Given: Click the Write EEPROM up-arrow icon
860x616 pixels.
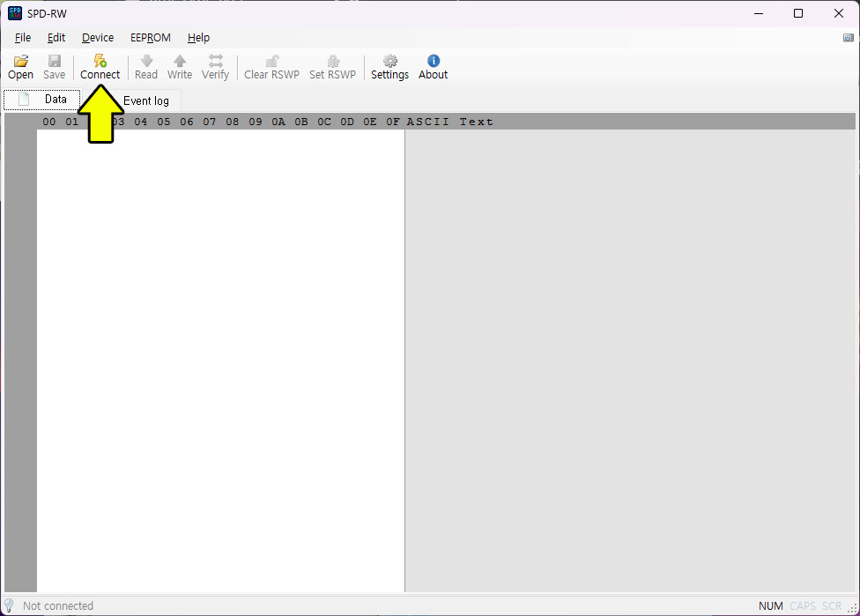Looking at the screenshot, I should pyautogui.click(x=180, y=61).
